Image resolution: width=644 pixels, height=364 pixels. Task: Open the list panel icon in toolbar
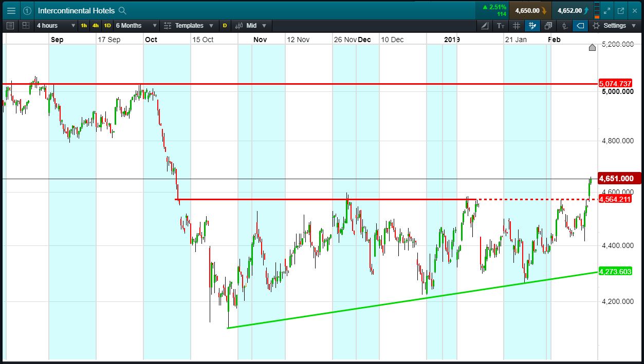click(11, 25)
